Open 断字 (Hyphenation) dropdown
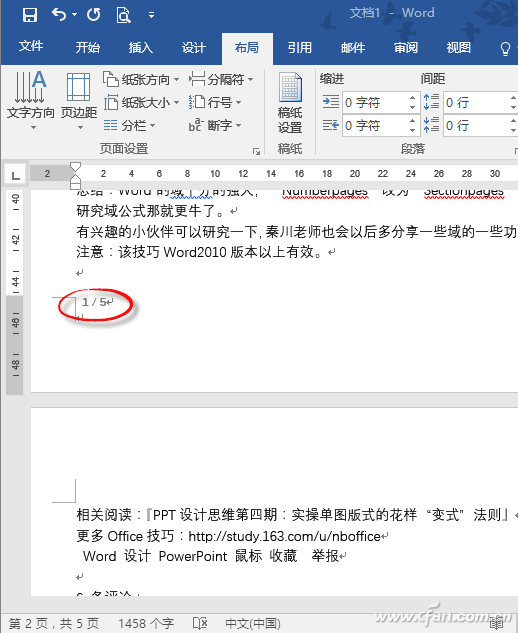This screenshot has height=633, width=518. click(x=215, y=126)
